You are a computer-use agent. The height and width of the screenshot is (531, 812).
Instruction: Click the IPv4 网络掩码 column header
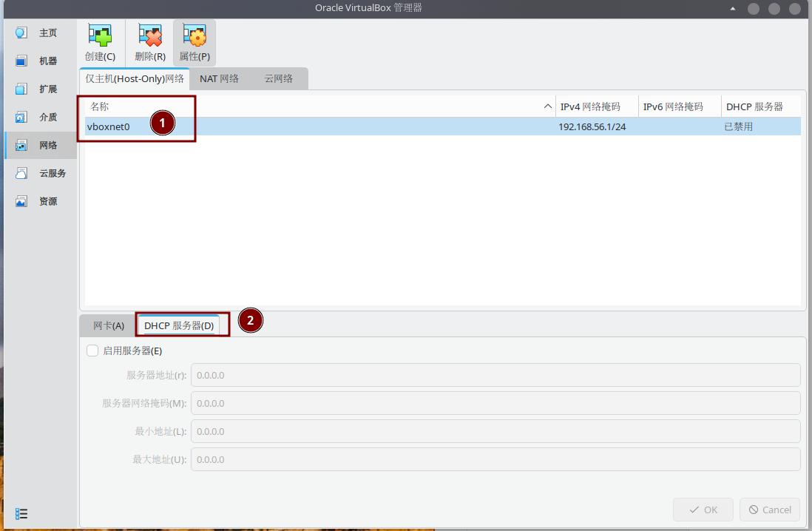(597, 106)
